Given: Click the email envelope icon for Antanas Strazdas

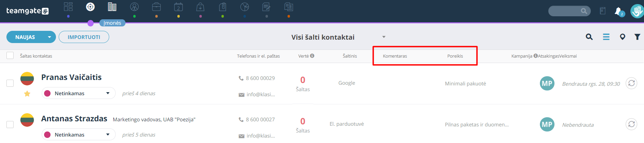Looking at the screenshot, I should coord(241,136).
